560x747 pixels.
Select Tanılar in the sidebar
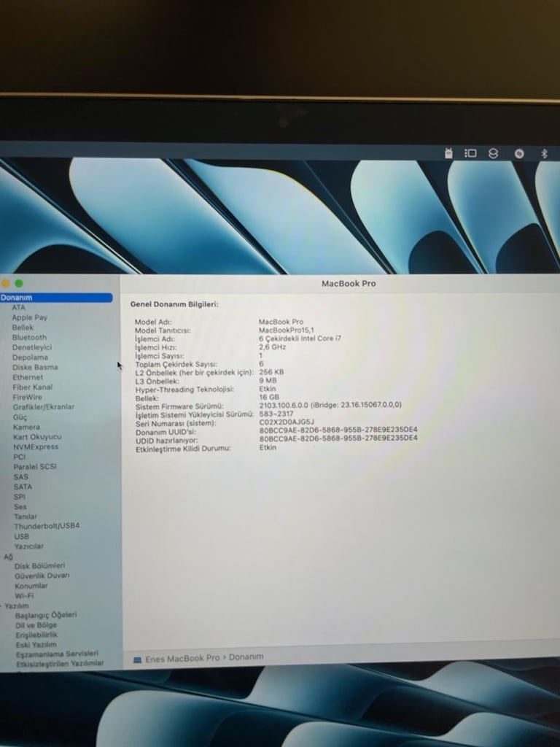click(x=26, y=516)
